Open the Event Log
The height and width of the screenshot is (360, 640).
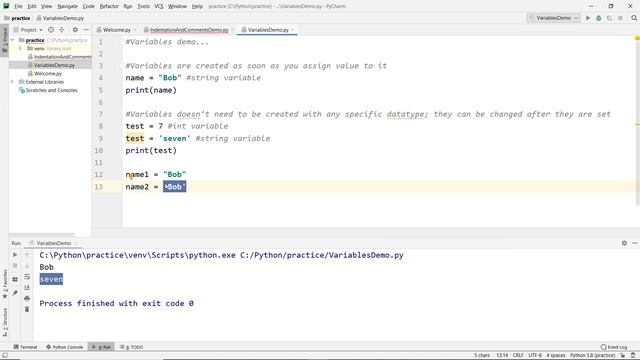(x=614, y=347)
